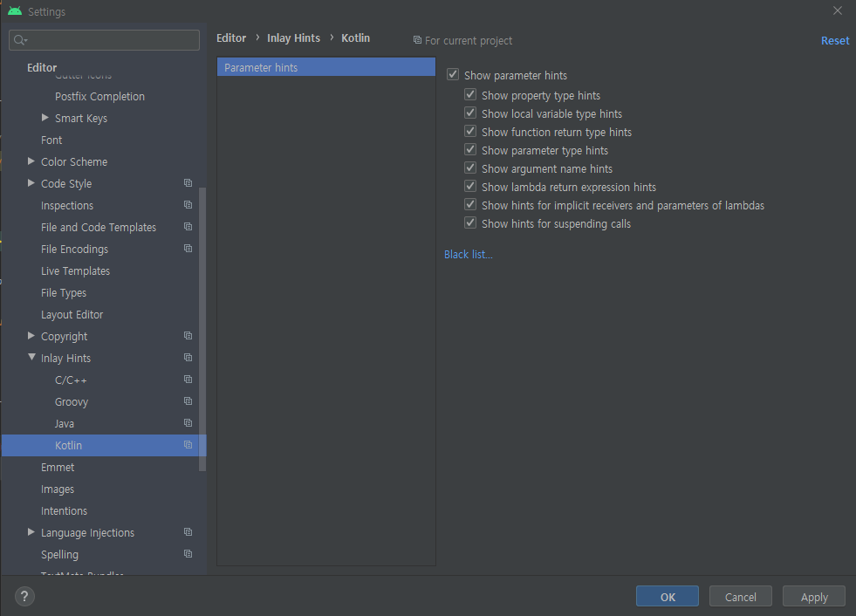Expand the Smart Keys node
Image resolution: width=856 pixels, height=616 pixels.
pyautogui.click(x=45, y=118)
